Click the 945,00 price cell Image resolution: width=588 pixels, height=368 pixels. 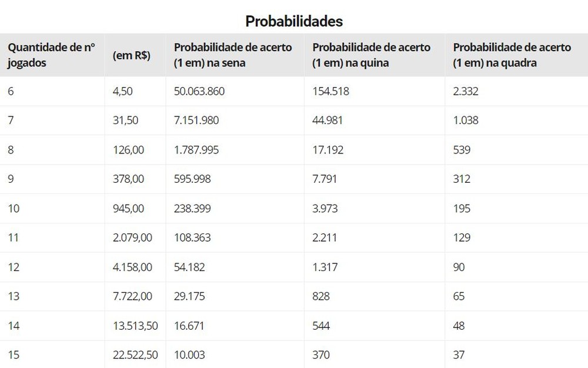pos(128,209)
